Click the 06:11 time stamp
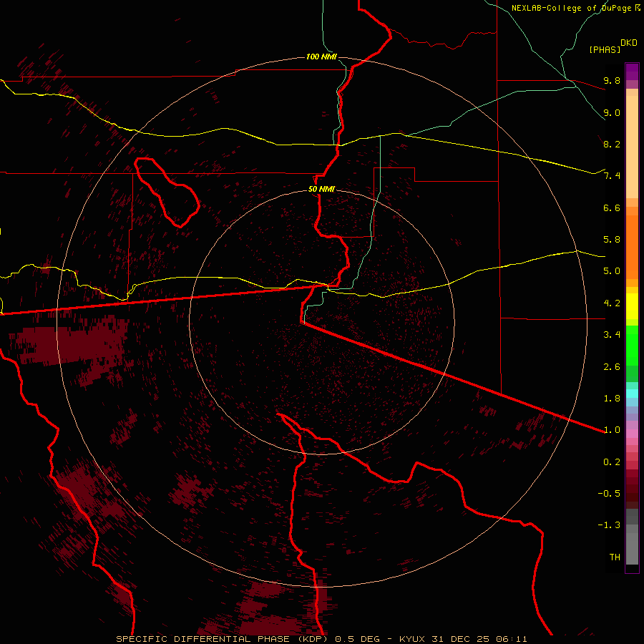This screenshot has height=644, width=644. point(512,639)
